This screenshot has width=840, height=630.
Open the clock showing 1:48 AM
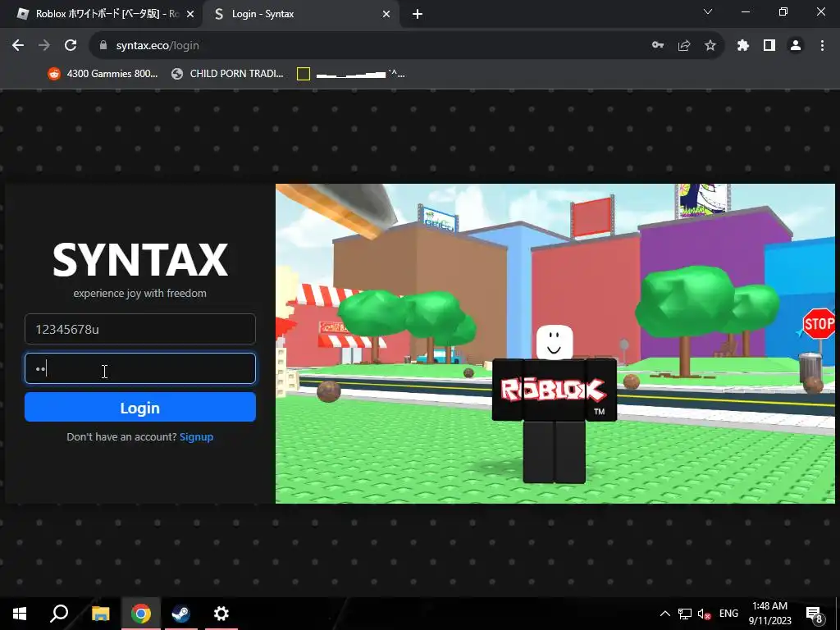click(769, 614)
